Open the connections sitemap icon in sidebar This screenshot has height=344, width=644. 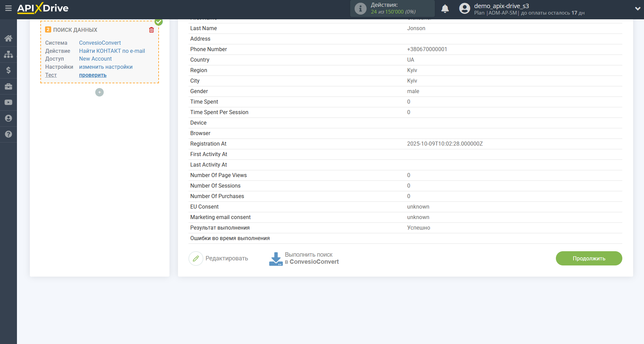tap(8, 54)
